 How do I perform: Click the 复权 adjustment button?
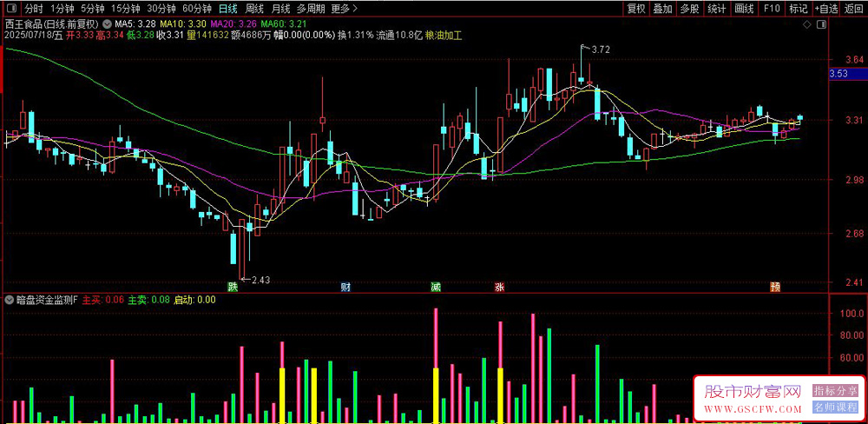tap(636, 9)
